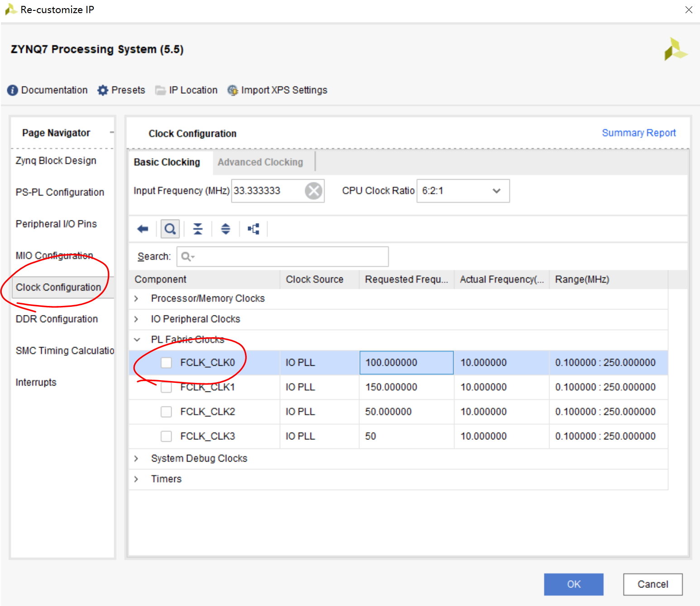Enable the FCLK_CLK3 checkbox

[167, 436]
